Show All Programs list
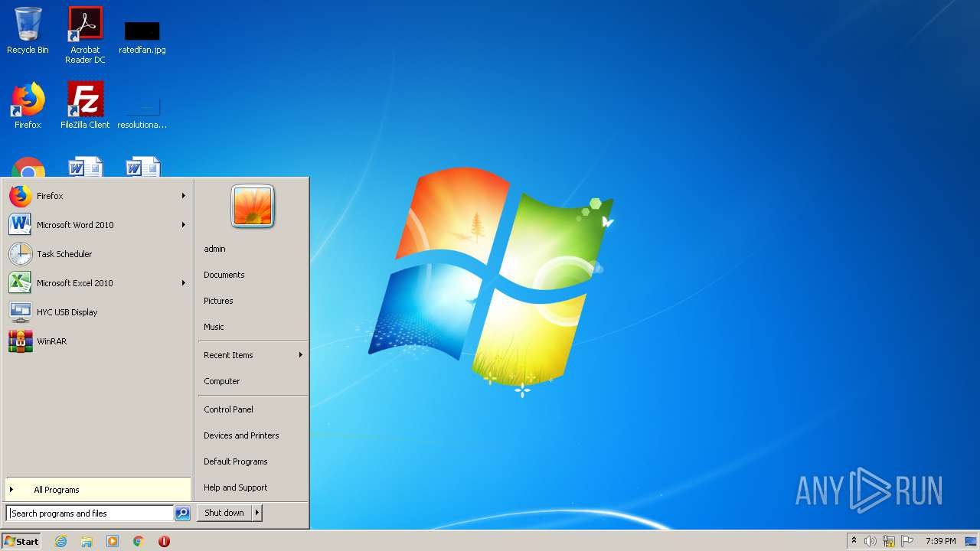 98,490
